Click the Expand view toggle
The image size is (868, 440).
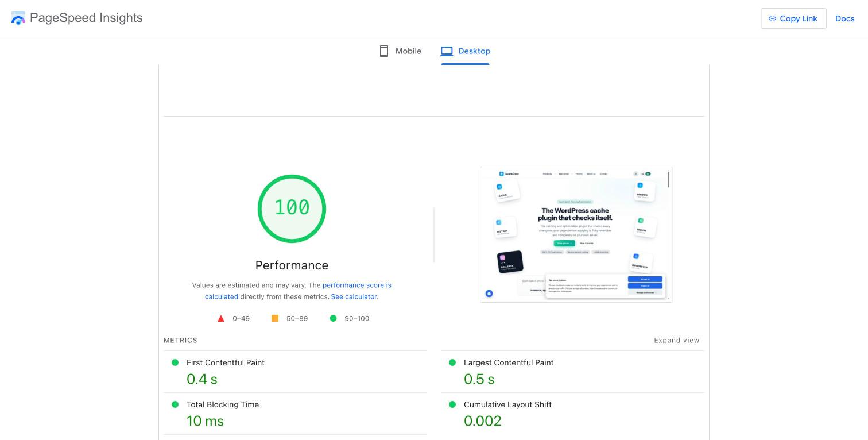[677, 340]
